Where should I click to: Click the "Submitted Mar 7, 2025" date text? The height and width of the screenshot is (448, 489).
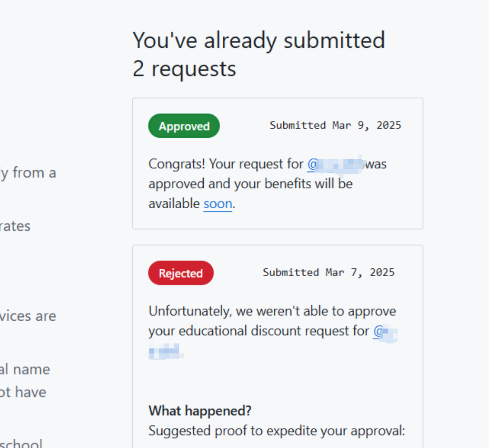click(x=329, y=273)
